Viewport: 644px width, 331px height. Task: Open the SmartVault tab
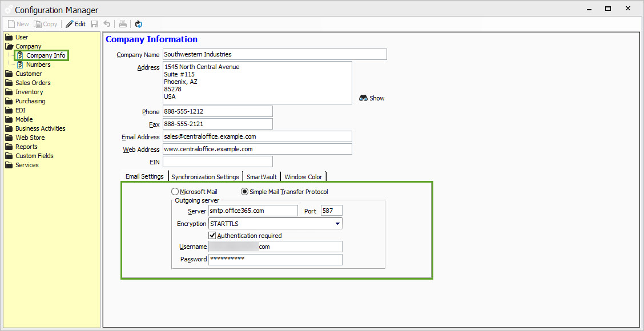click(x=261, y=176)
